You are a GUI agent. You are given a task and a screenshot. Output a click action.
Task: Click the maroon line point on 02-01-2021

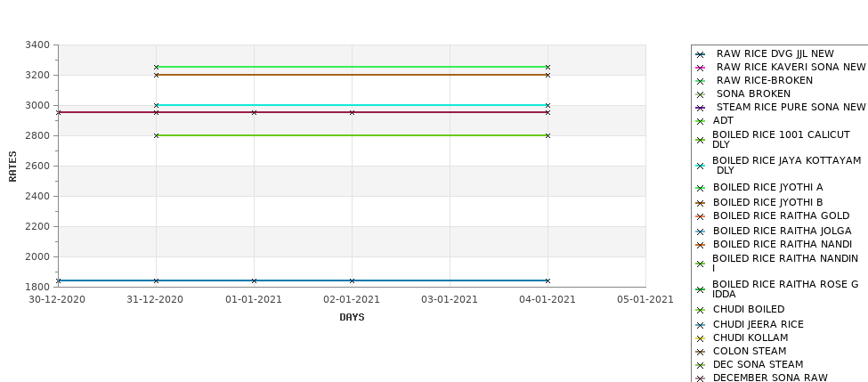352,112
